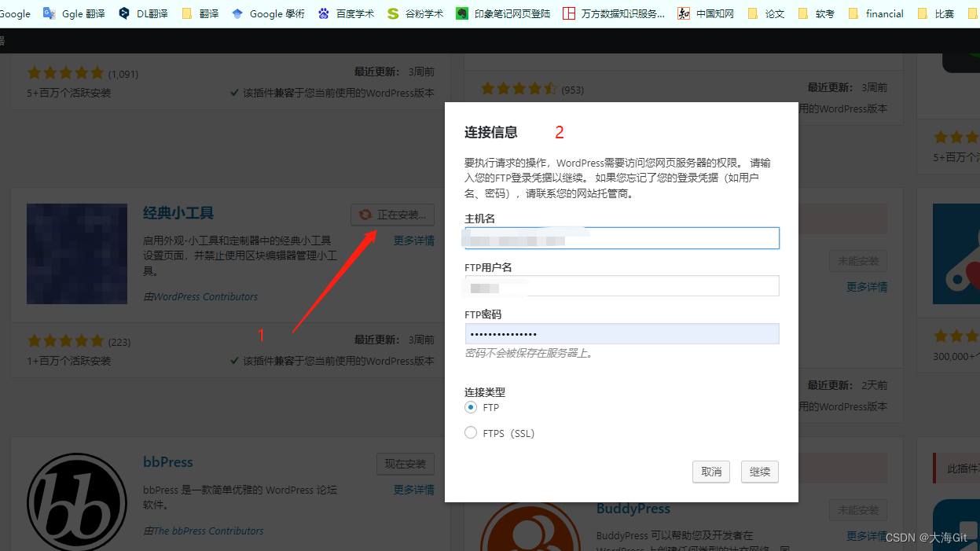The image size is (980, 551).
Task: Click the 连接类型 section label
Action: click(485, 391)
